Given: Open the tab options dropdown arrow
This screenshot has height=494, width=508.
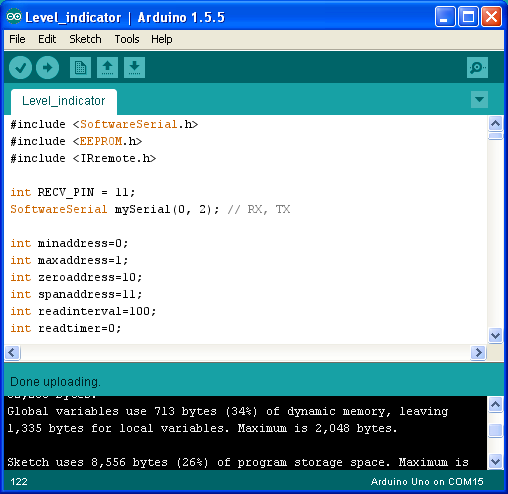Looking at the screenshot, I should pyautogui.click(x=479, y=99).
